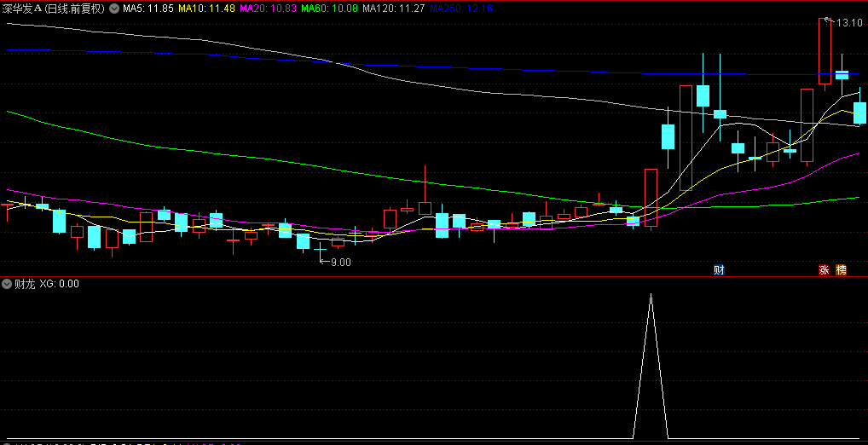Select the MA120: 11.27 label
This screenshot has height=445, width=868.
pos(394,9)
